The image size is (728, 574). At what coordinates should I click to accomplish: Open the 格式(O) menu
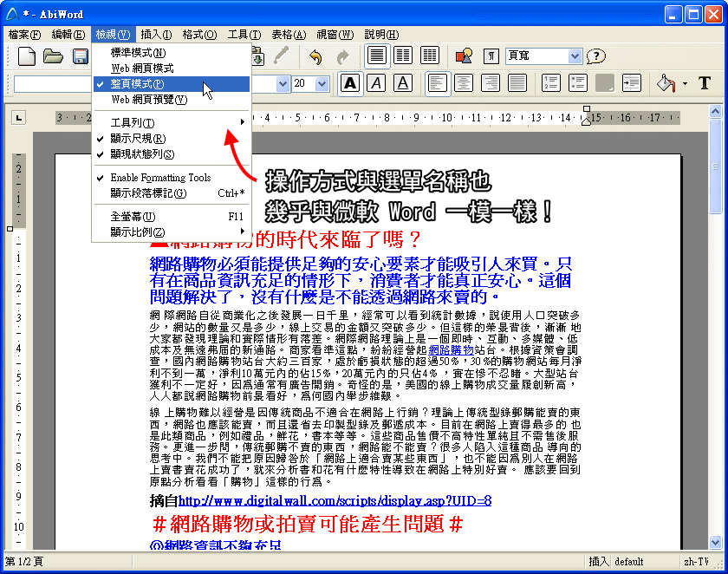(x=199, y=35)
